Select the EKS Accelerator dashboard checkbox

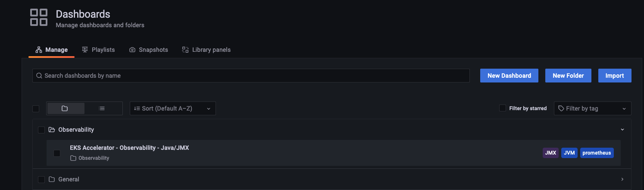(57, 153)
